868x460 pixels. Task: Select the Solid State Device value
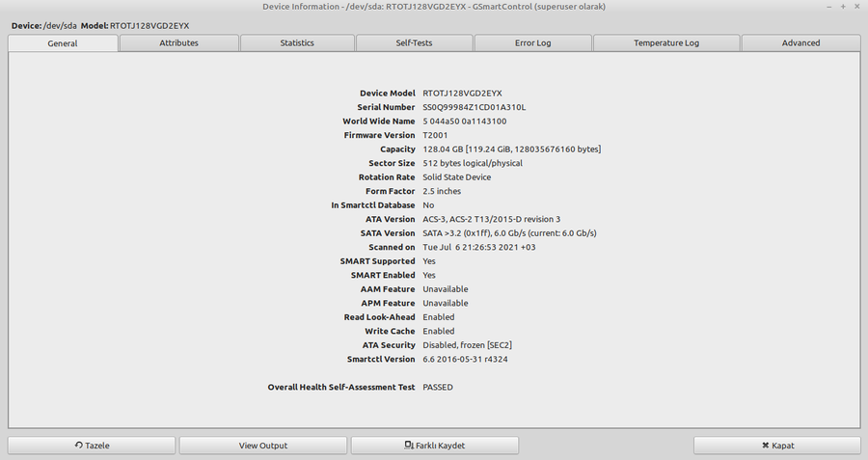457,177
